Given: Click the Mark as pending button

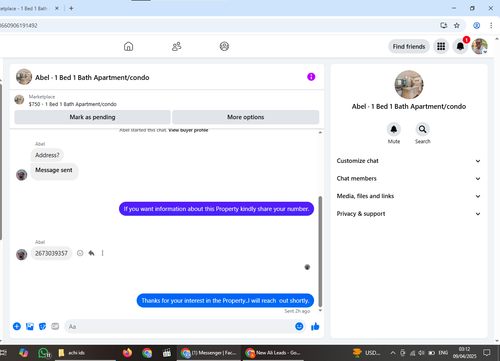Looking at the screenshot, I should pos(92,117).
